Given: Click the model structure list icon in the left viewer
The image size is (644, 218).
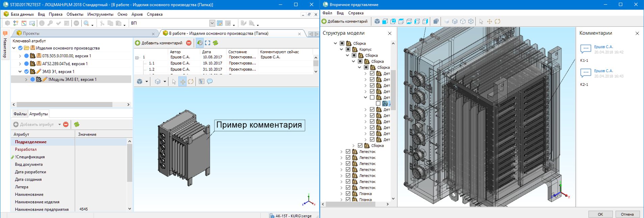Looking at the screenshot, I should (202, 82).
